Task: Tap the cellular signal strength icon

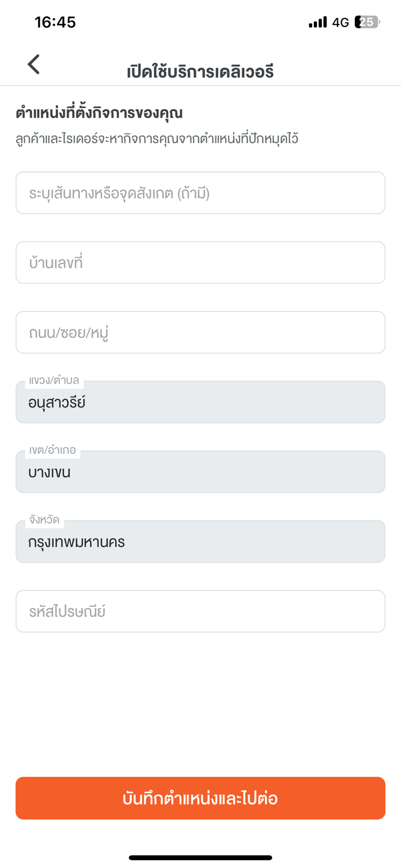Action: tap(318, 22)
